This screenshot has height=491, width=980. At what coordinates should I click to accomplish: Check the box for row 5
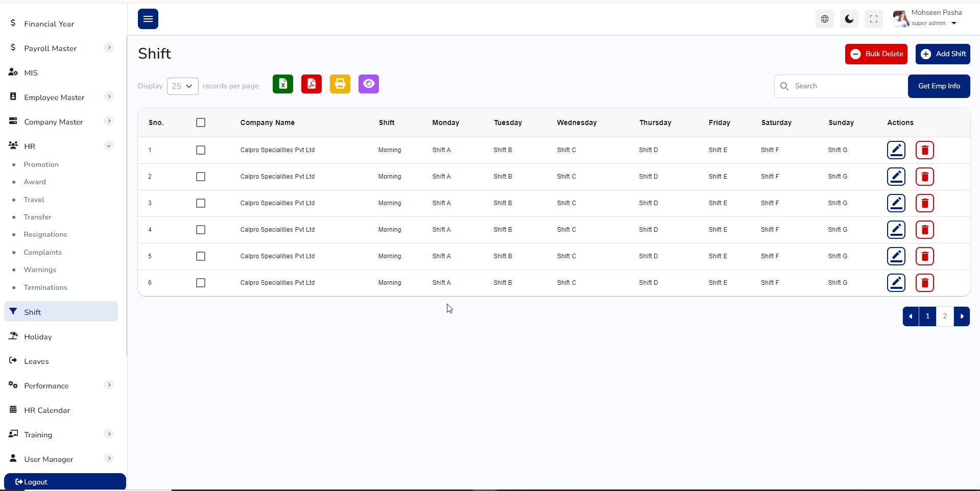click(x=201, y=256)
